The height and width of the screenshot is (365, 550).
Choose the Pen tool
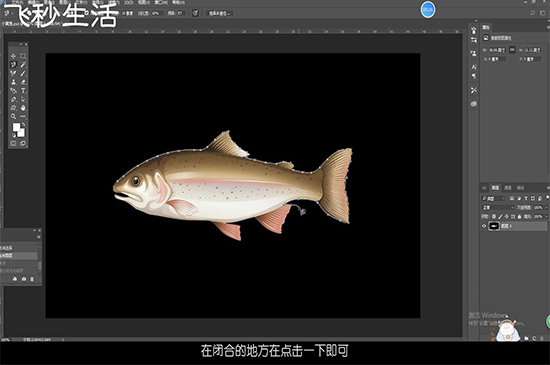[x=13, y=99]
